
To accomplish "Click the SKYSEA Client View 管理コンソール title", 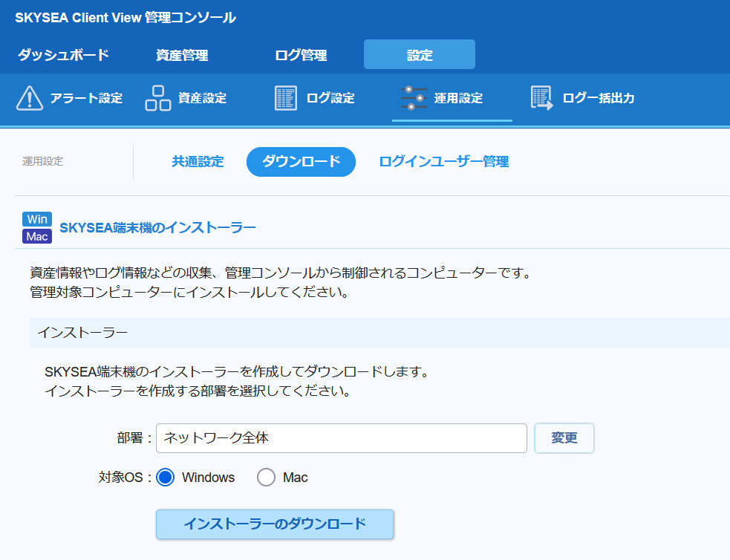I will (x=126, y=18).
